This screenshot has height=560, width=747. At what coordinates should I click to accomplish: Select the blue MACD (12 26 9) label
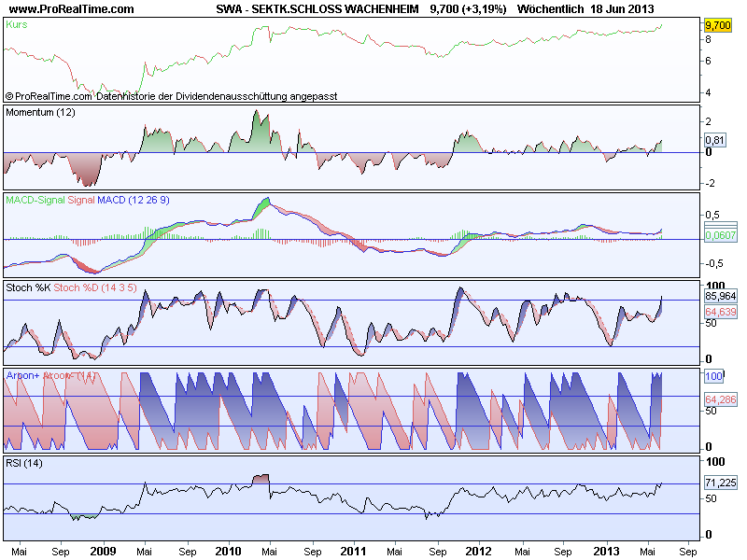point(134,200)
